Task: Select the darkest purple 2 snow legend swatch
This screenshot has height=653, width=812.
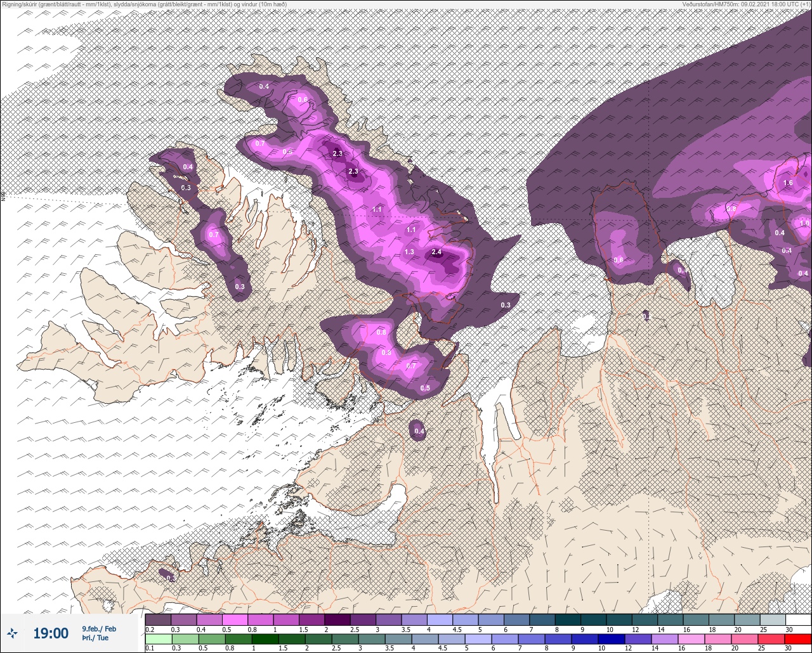Action: coord(337,619)
